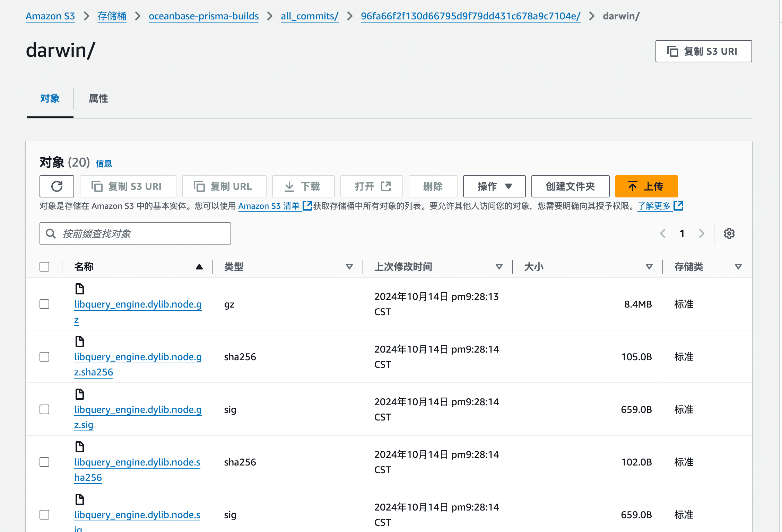This screenshot has width=782, height=532.
Task: Click file icon above libquery_engine.dylib.node.gz.sha256
Action: pyautogui.click(x=80, y=341)
